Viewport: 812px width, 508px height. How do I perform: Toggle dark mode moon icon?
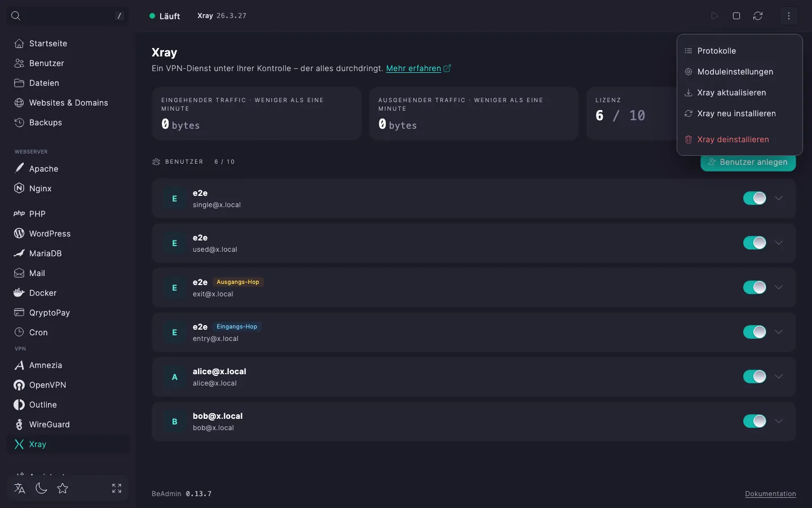coord(41,488)
